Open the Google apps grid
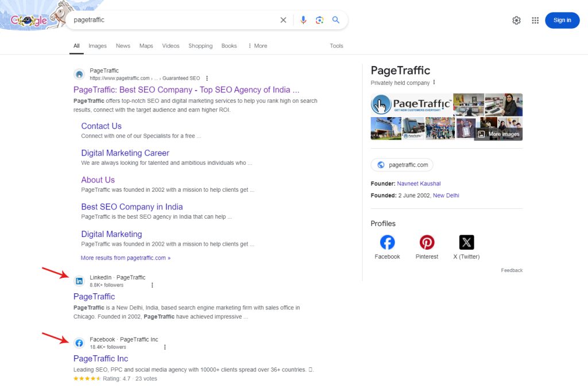This screenshot has width=588, height=392. [535, 20]
